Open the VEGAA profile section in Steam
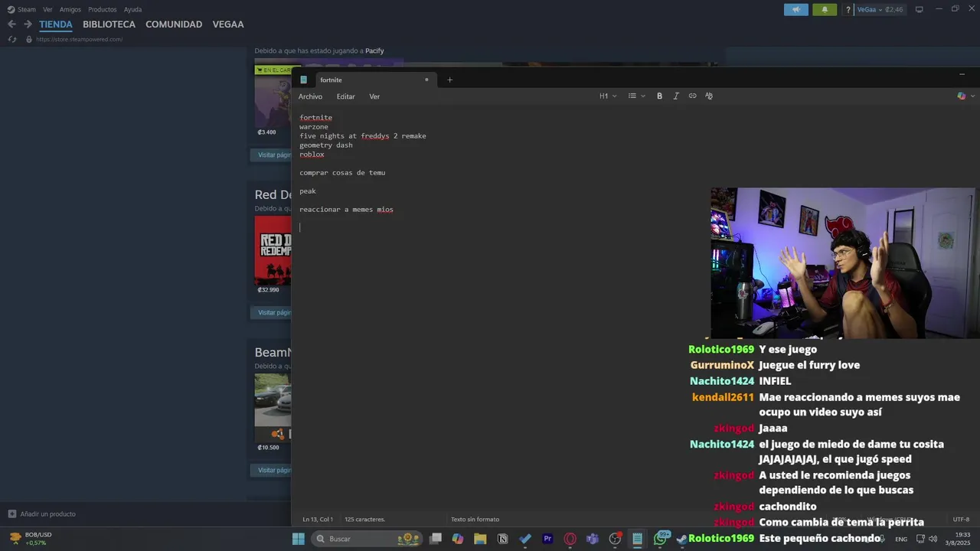This screenshot has width=980, height=551. [228, 24]
